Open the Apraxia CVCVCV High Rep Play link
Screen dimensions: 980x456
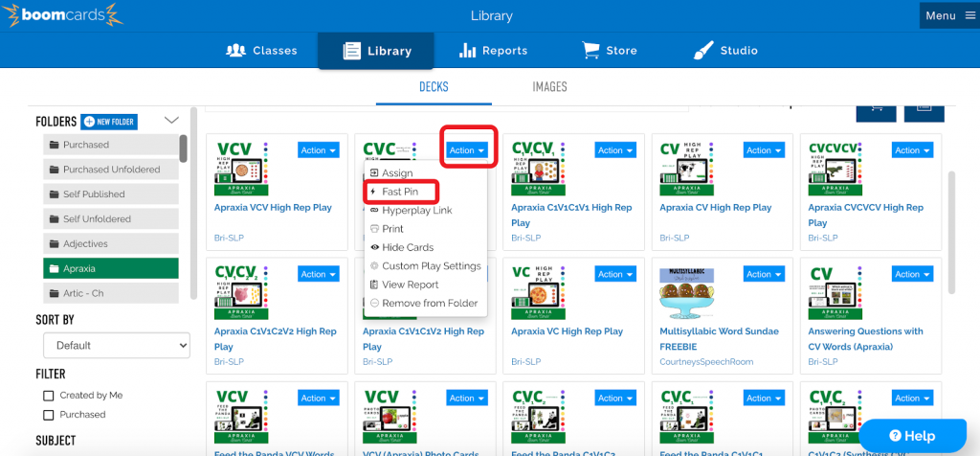point(865,216)
